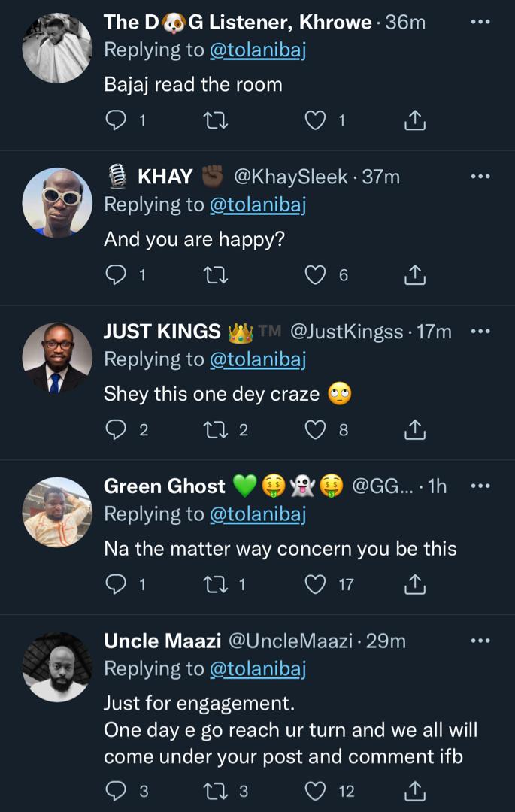515x812 pixels.
Task: Open more options on KHAY's reply
Action: pyautogui.click(x=480, y=177)
